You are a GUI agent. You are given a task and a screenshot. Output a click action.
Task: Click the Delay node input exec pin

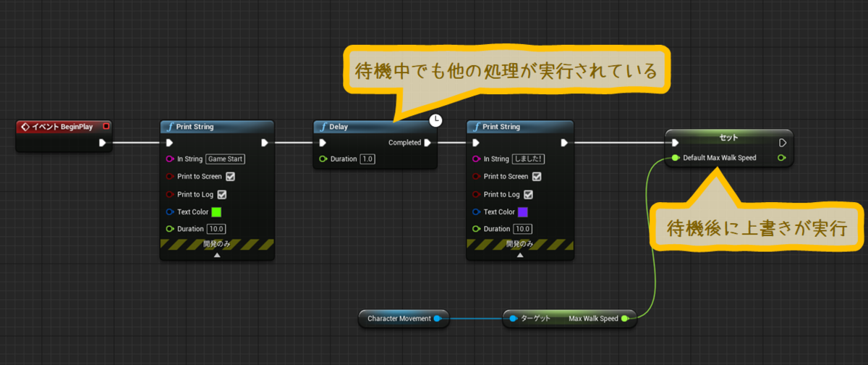[x=323, y=143]
